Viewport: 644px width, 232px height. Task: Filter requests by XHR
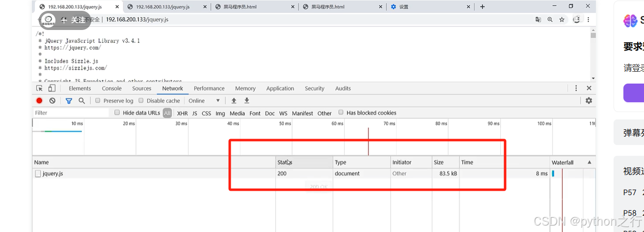coord(183,113)
